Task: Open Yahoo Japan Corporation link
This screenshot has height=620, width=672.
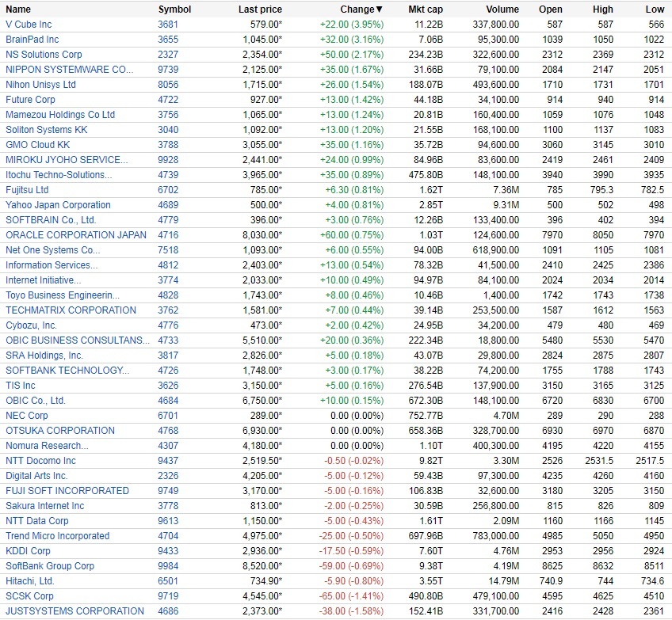Action: coord(58,204)
